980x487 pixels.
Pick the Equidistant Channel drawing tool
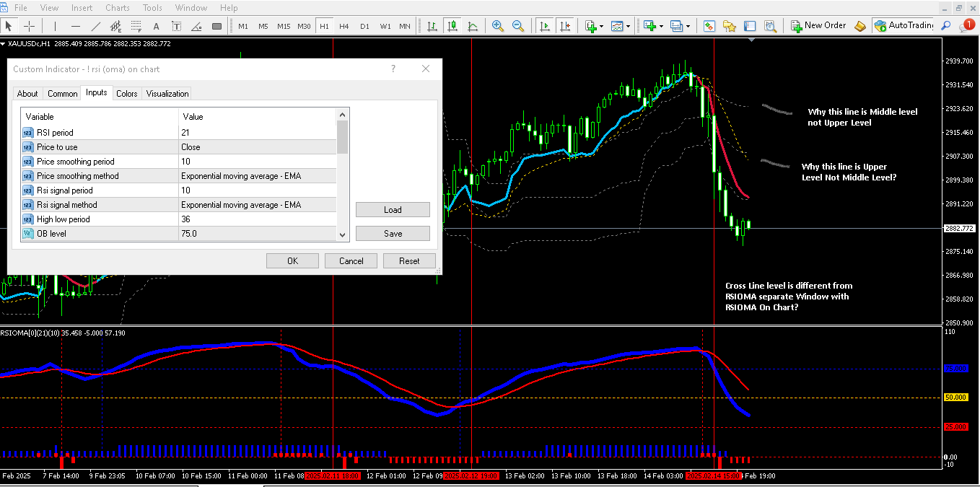pyautogui.click(x=115, y=26)
